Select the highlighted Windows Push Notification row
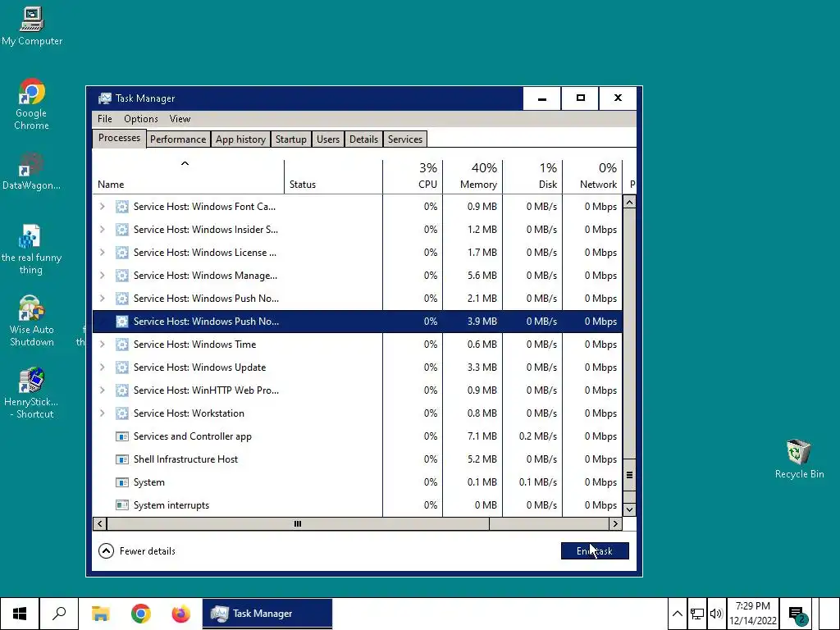The height and width of the screenshot is (630, 840). [x=358, y=322]
